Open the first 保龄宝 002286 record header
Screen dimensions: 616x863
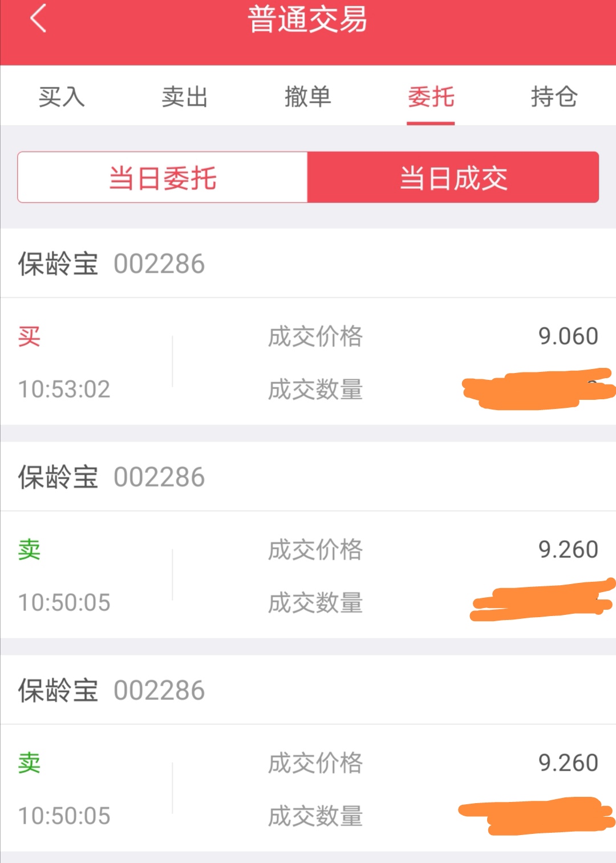click(111, 264)
